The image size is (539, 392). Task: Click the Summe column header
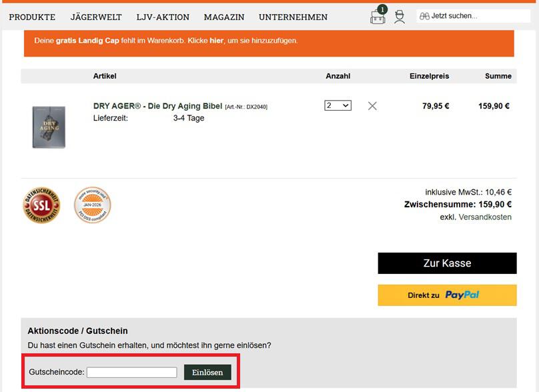coord(498,76)
